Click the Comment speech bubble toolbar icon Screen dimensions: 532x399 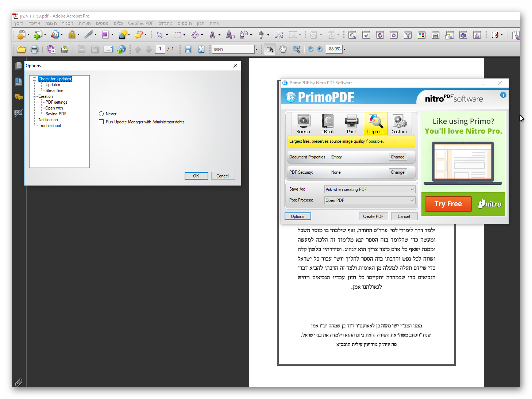[139, 35]
